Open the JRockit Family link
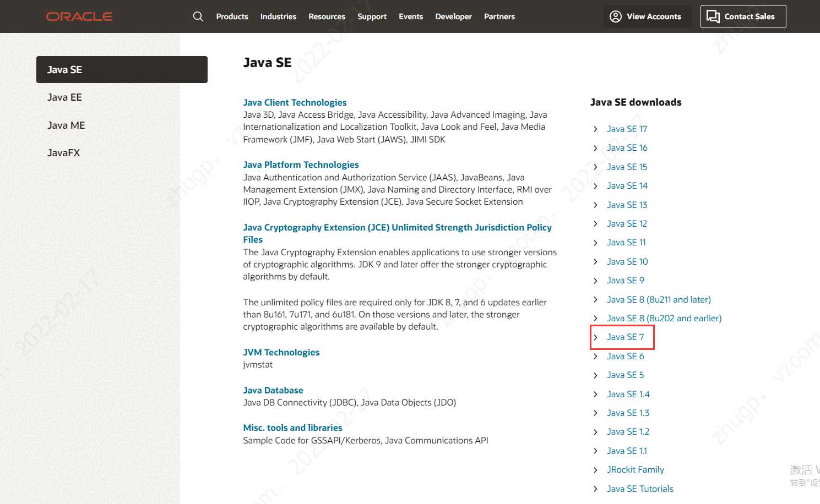The width and height of the screenshot is (820, 504). pyautogui.click(x=635, y=469)
